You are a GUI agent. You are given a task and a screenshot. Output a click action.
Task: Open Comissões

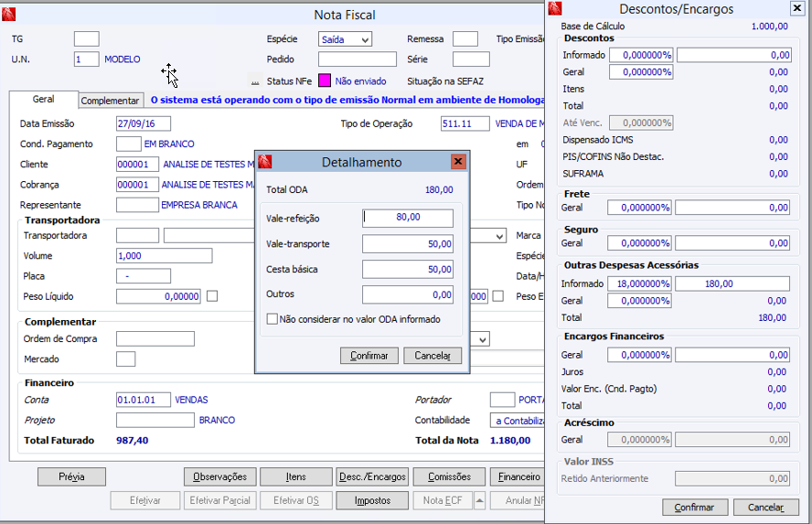450,476
